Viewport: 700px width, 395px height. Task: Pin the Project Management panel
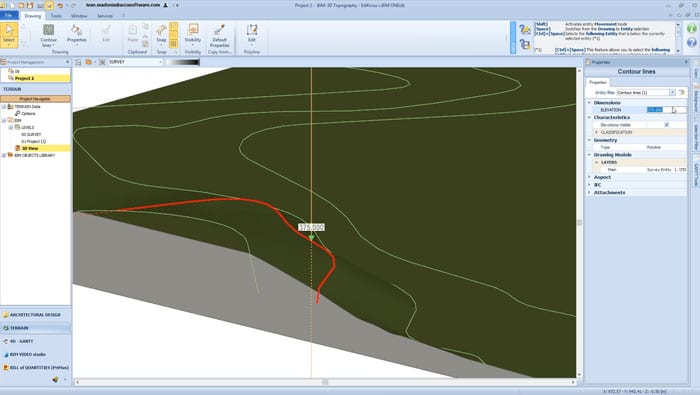(x=67, y=62)
